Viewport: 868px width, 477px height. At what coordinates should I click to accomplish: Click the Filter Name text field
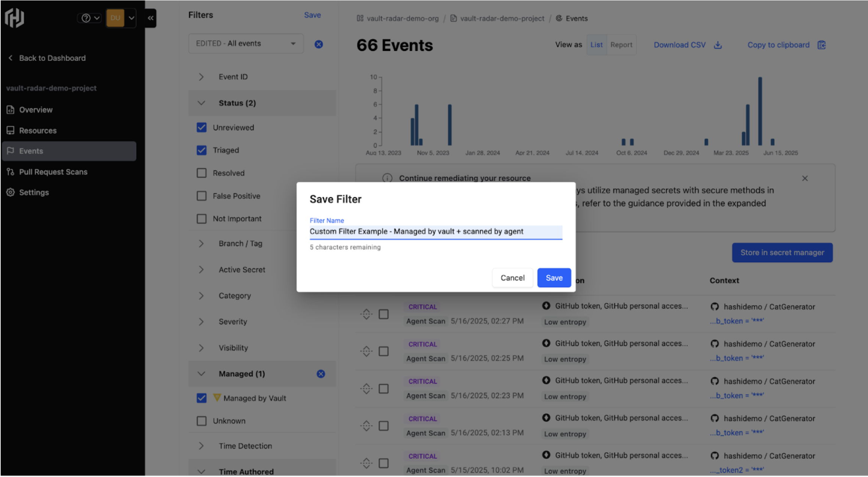click(x=435, y=231)
